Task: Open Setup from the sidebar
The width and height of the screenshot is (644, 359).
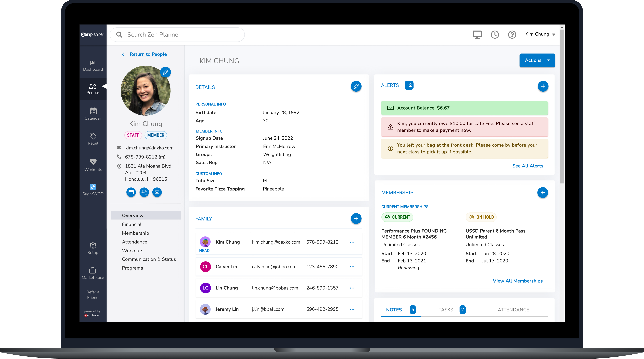Action: tap(93, 248)
